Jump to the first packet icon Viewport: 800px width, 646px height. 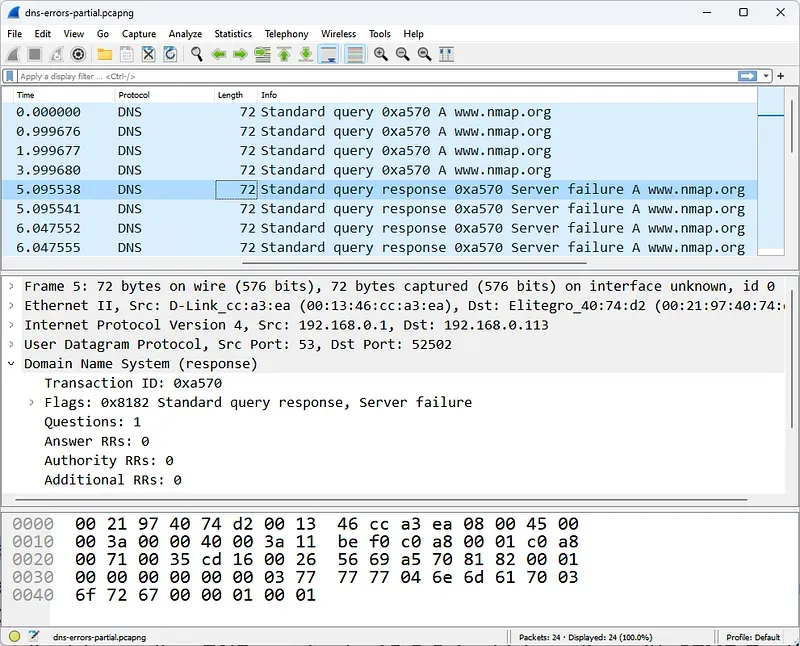(x=284, y=54)
